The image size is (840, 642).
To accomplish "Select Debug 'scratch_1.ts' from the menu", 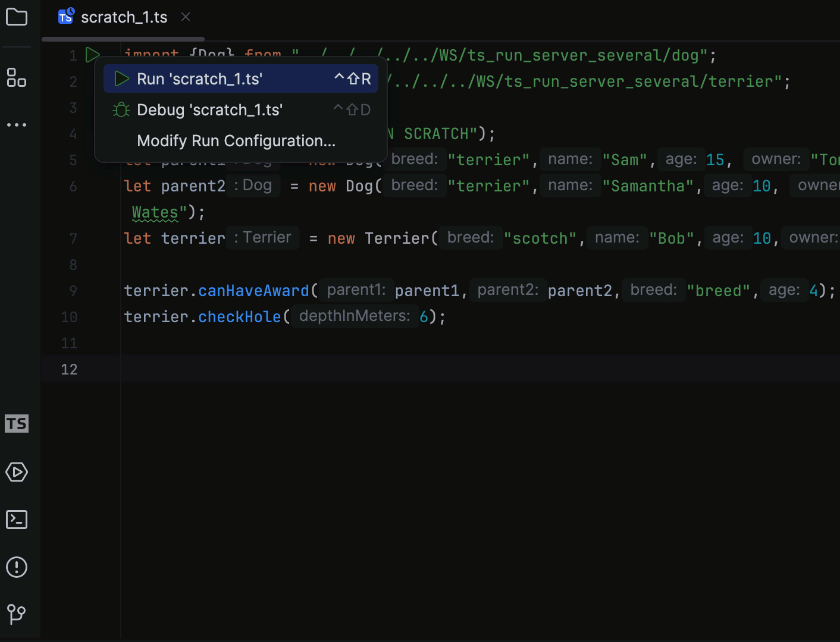I will (209, 109).
